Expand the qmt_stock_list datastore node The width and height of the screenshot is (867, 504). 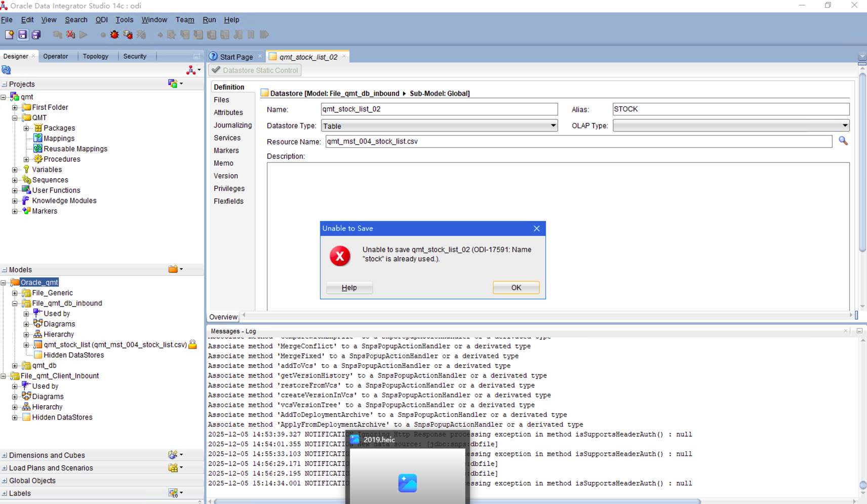[x=26, y=345]
